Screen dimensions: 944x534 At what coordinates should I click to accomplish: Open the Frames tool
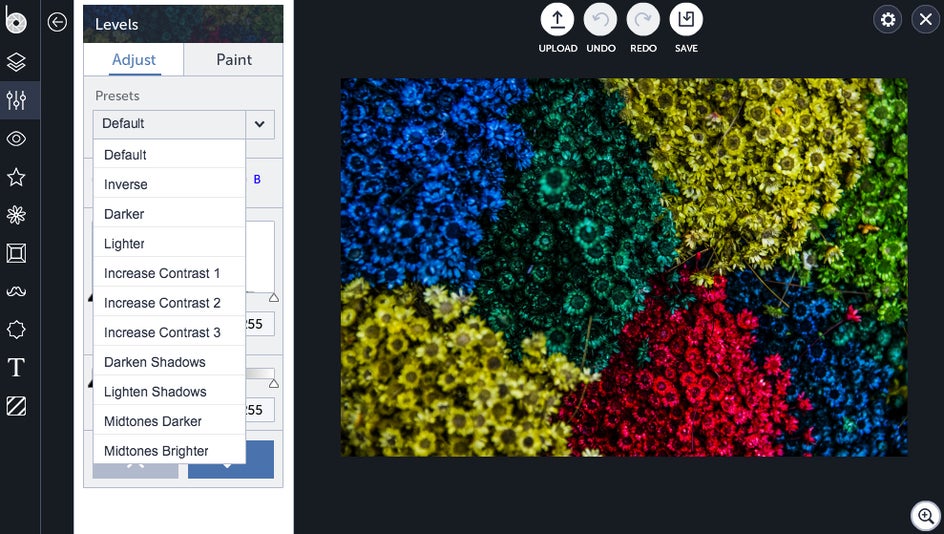(16, 253)
